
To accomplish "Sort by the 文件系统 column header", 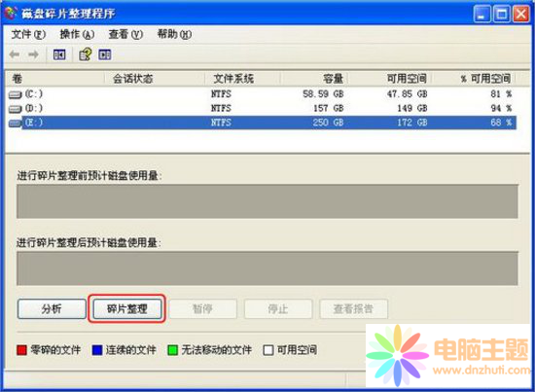I will [x=242, y=79].
